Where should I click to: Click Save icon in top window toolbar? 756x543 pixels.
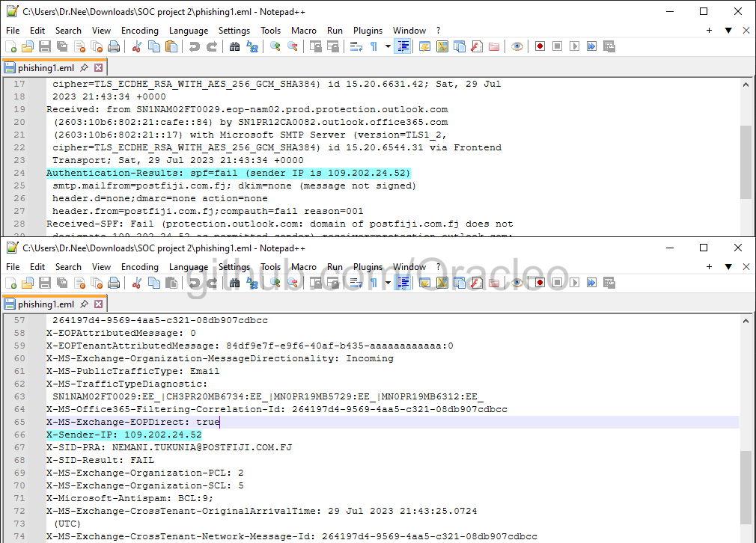click(x=45, y=46)
